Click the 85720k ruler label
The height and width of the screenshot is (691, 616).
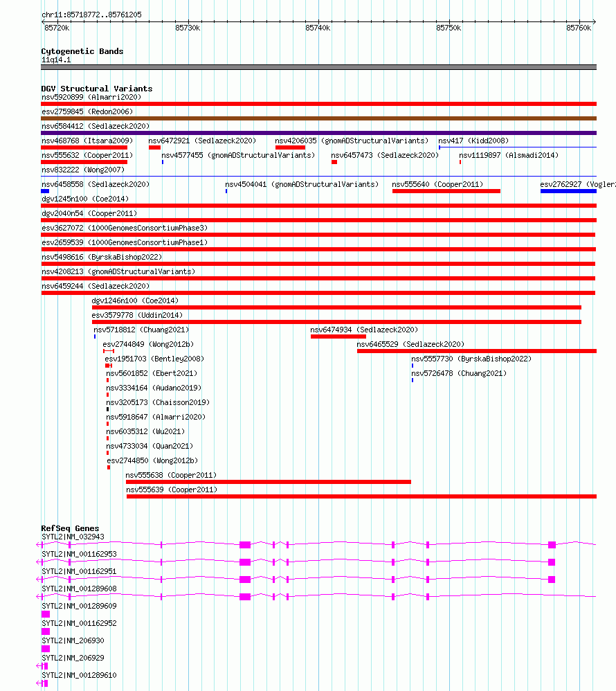(57, 28)
